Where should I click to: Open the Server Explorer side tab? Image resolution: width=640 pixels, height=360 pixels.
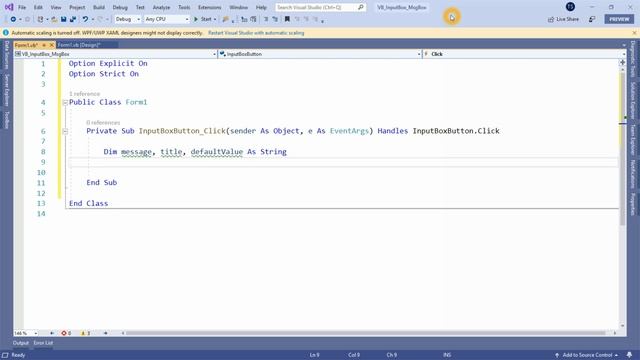(x=6, y=90)
